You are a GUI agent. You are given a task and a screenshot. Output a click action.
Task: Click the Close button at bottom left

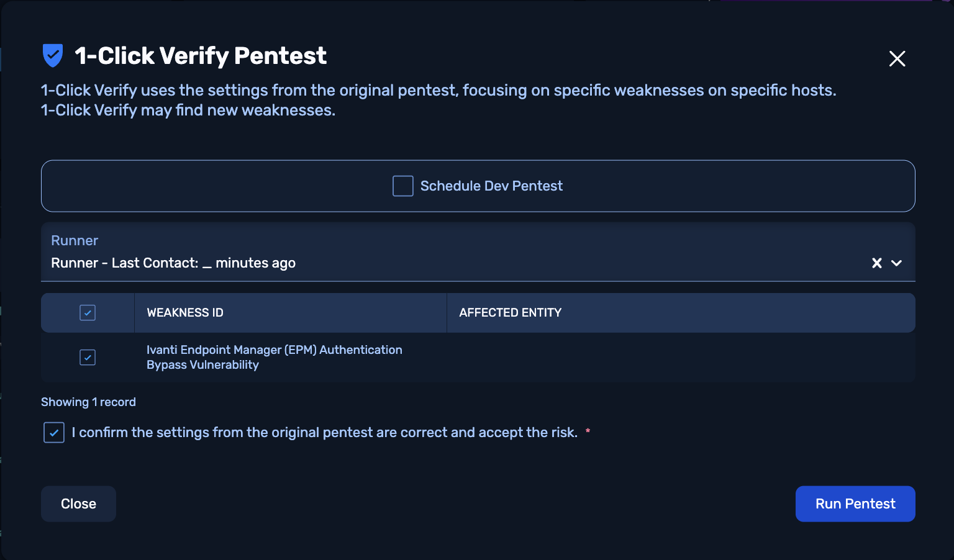tap(78, 504)
